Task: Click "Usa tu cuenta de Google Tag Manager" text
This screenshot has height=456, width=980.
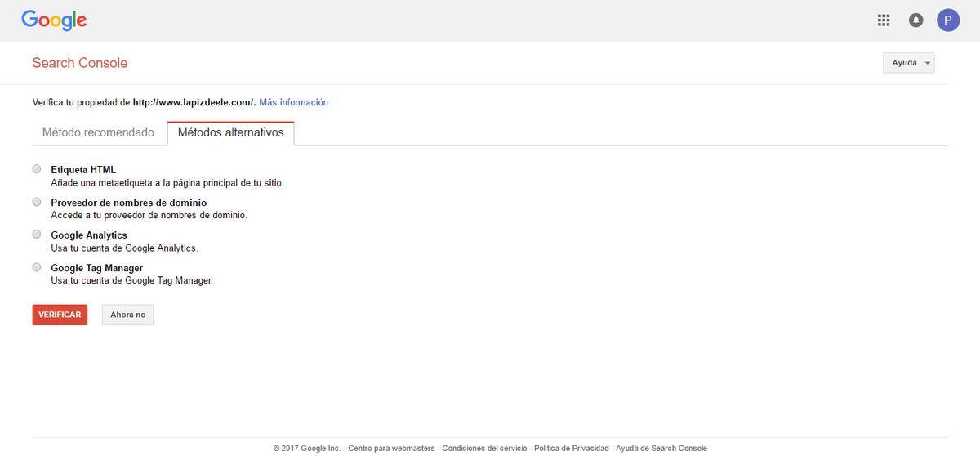Action: (131, 281)
